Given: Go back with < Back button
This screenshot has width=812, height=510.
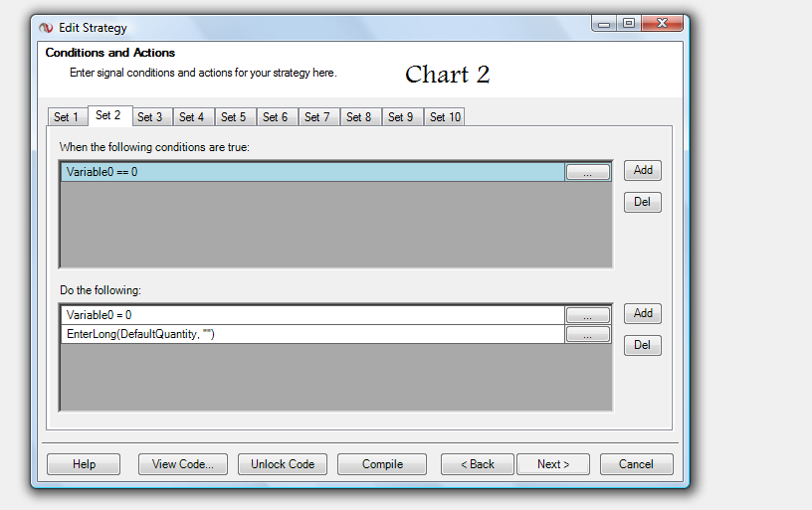Looking at the screenshot, I should pyautogui.click(x=478, y=464).
